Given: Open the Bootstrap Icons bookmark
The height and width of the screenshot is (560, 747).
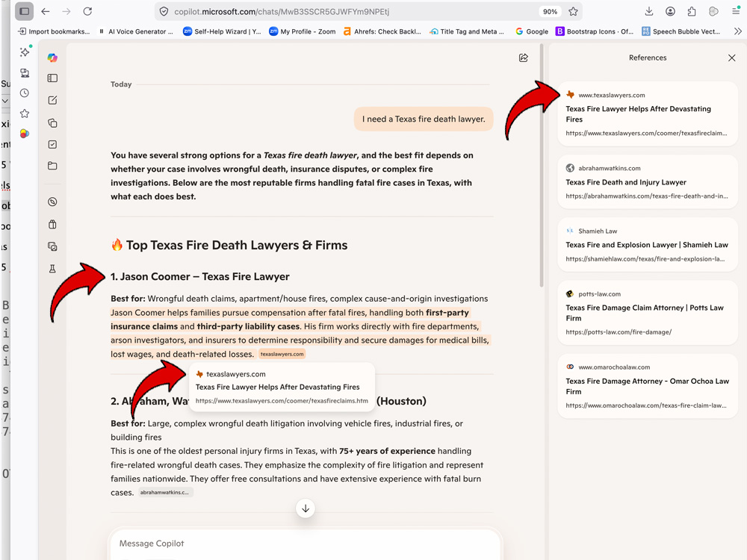Looking at the screenshot, I should 595,31.
